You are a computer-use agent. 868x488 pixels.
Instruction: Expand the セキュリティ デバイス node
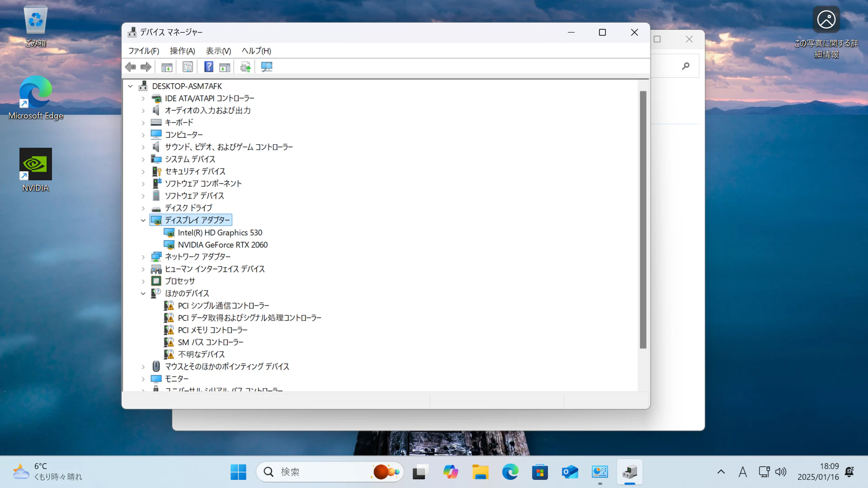point(143,172)
